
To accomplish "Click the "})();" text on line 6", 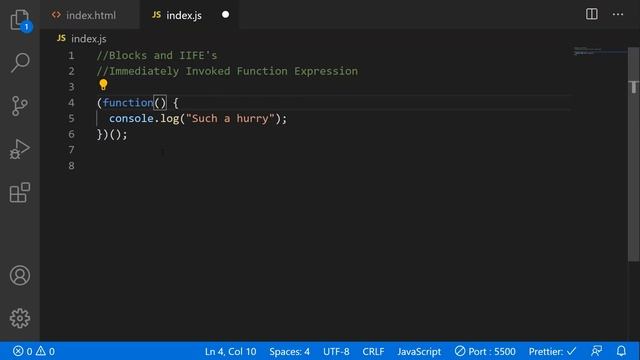I will (112, 134).
